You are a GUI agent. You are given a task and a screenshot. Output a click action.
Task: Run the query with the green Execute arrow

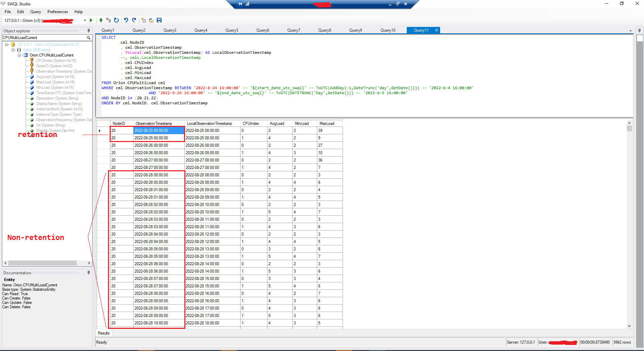[x=91, y=21]
